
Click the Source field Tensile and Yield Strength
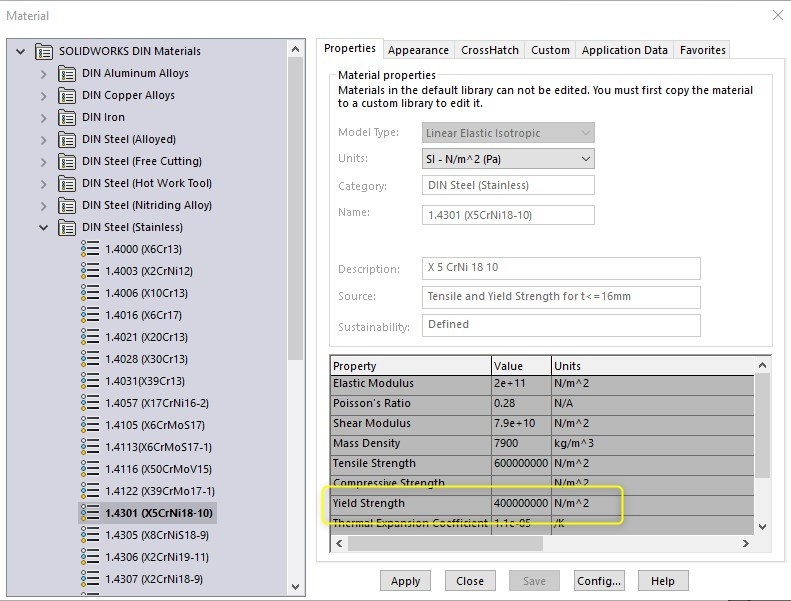click(x=561, y=297)
